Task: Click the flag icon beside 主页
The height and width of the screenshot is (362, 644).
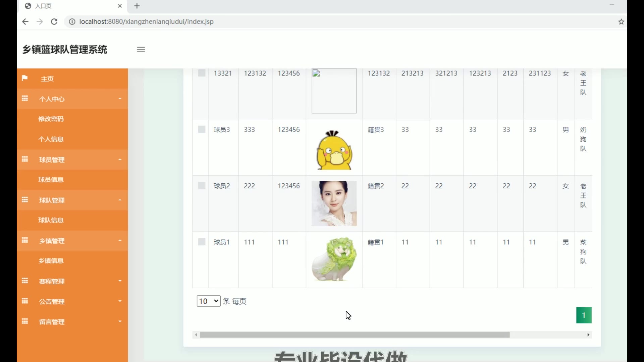Action: (x=24, y=78)
